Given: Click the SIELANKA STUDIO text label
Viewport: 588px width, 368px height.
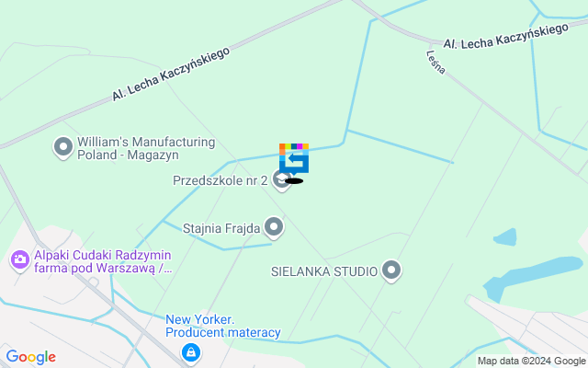Looking at the screenshot, I should (x=324, y=271).
